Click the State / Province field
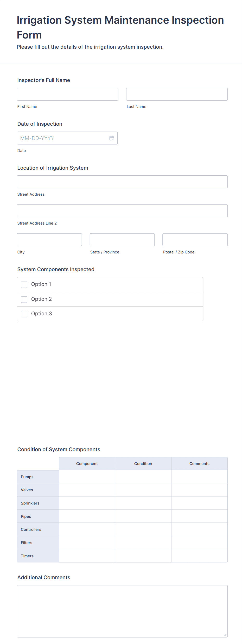Screen dimensions: 242x644 click(x=122, y=239)
